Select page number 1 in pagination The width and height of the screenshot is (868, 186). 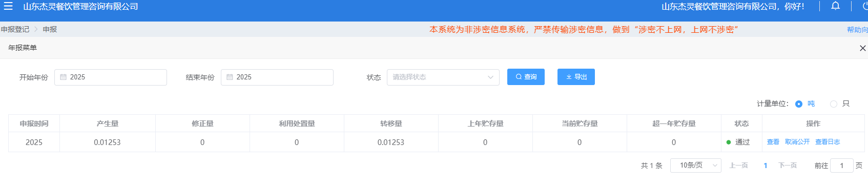[x=766, y=166]
